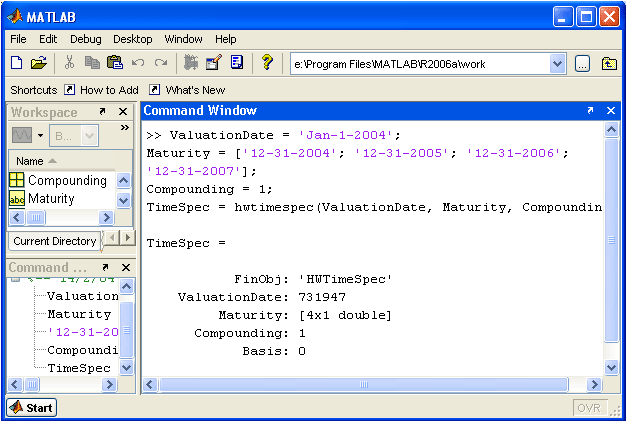
Task: Select the Compoundi entry in Command History
Action: click(83, 350)
